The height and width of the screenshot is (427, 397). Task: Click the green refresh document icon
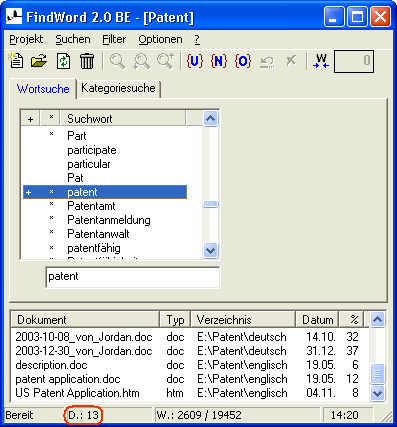63,61
